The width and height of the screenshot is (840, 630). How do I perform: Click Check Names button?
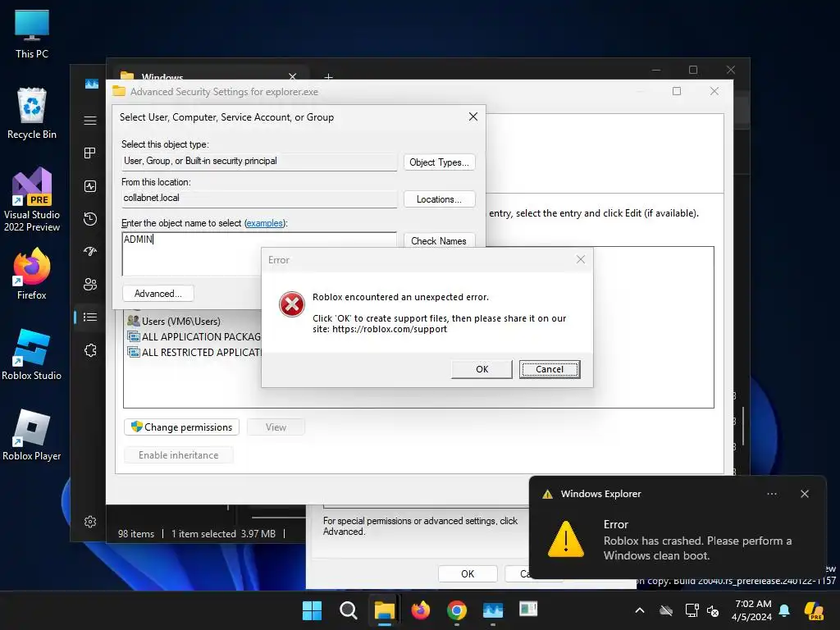[439, 240]
